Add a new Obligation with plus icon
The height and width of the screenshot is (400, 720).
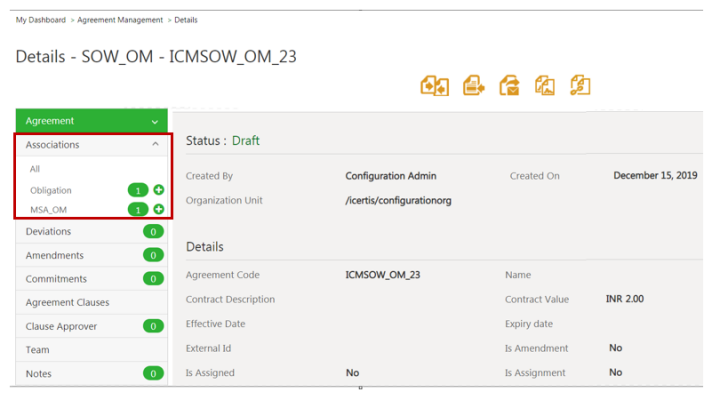[x=158, y=190]
